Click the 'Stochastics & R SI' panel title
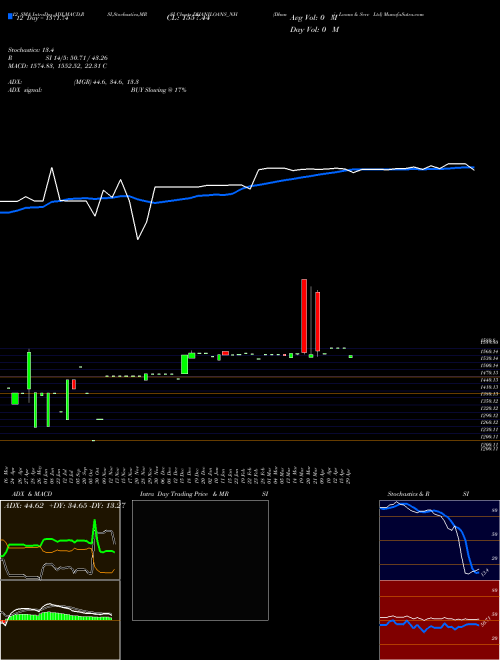Screen dimensions: 500x660 tap(428, 494)
